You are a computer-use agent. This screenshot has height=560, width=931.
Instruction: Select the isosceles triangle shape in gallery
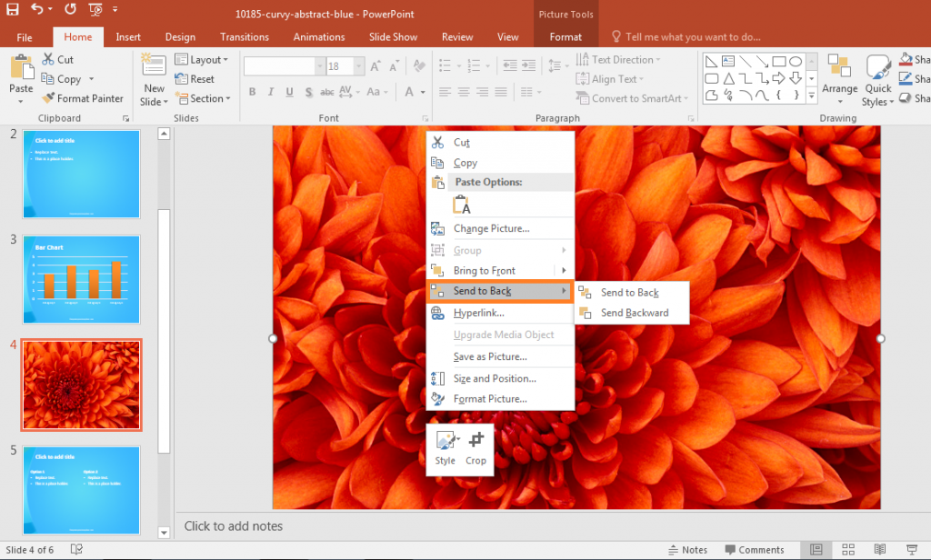(x=728, y=78)
